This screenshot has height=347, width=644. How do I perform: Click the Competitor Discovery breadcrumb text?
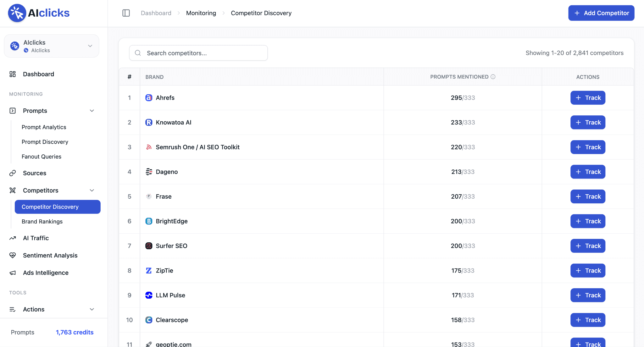261,13
